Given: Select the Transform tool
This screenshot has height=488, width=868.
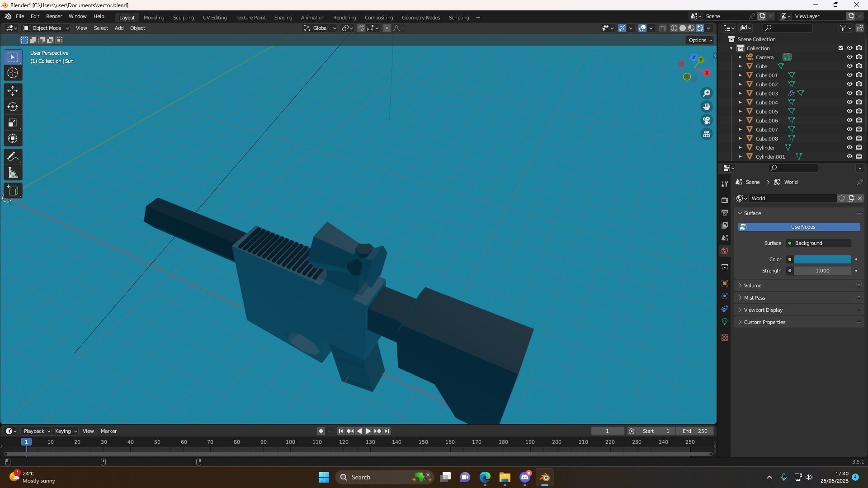Looking at the screenshot, I should pyautogui.click(x=13, y=138).
